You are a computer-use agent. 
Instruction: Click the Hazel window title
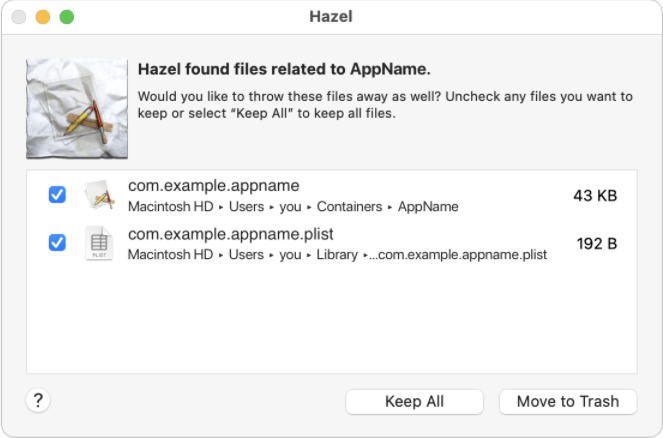(x=331, y=17)
